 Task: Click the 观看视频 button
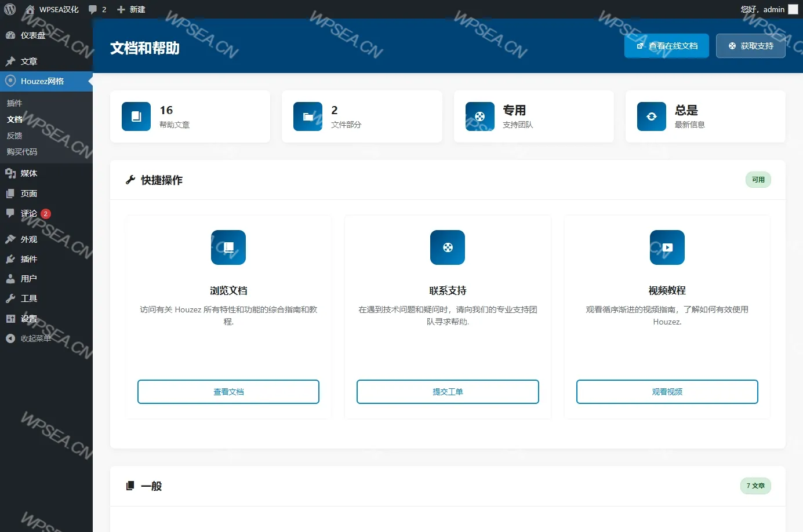click(667, 392)
